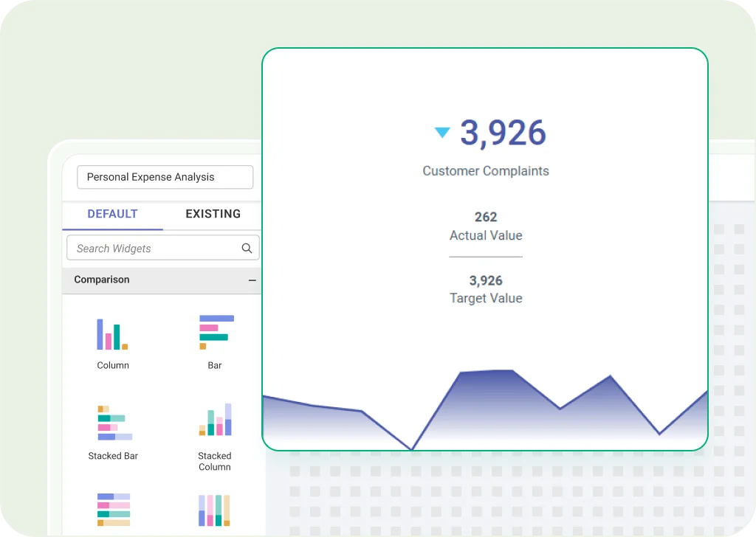Click the unlabeled horizontal stacked bar icon below Stacked Bar

(114, 510)
